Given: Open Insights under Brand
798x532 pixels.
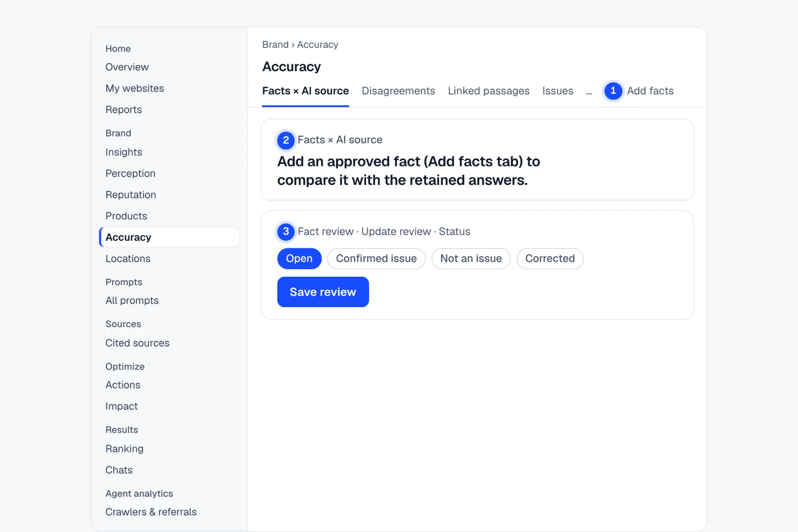Looking at the screenshot, I should point(124,152).
